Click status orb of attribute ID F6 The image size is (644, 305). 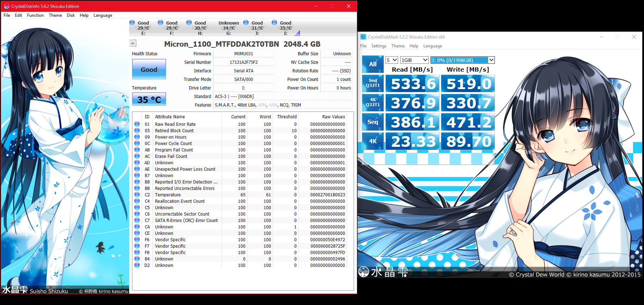coord(137,239)
